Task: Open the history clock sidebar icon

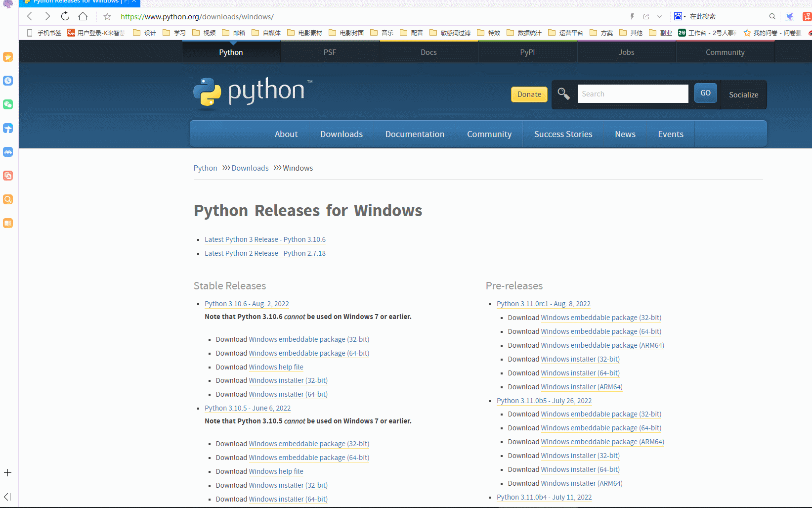Action: (8, 81)
